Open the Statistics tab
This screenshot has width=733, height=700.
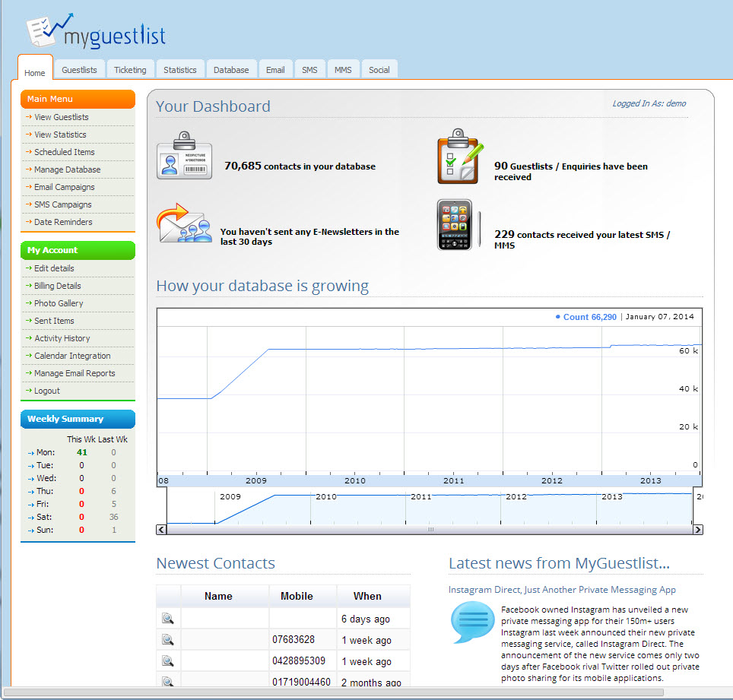(180, 70)
